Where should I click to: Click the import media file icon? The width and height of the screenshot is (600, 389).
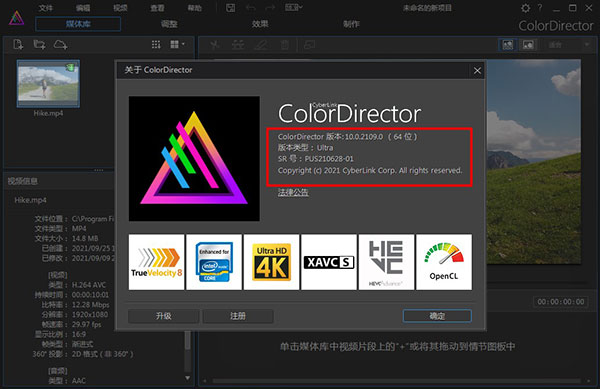click(x=18, y=45)
